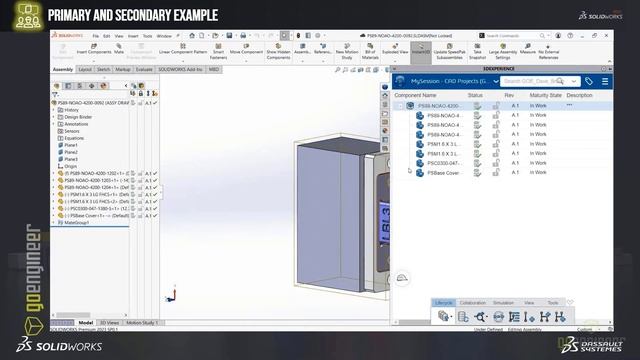This screenshot has width=640, height=360.
Task: Click No External References
Action: [549, 51]
